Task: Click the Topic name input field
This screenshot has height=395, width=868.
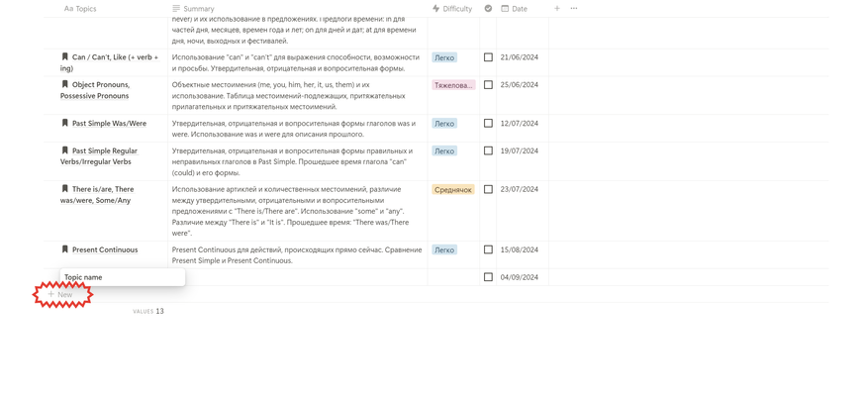Action: tap(123, 277)
